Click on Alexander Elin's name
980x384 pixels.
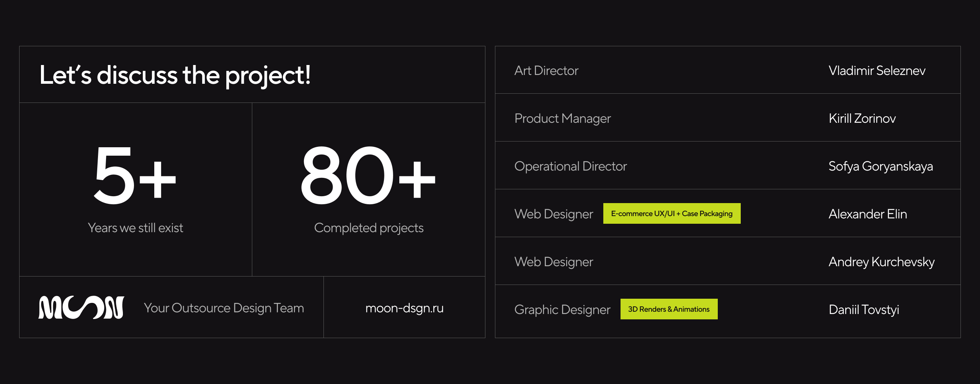pos(867,214)
